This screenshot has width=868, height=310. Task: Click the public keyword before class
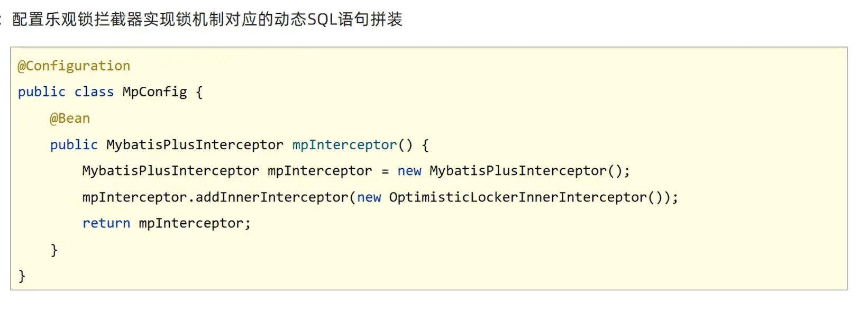click(x=42, y=92)
